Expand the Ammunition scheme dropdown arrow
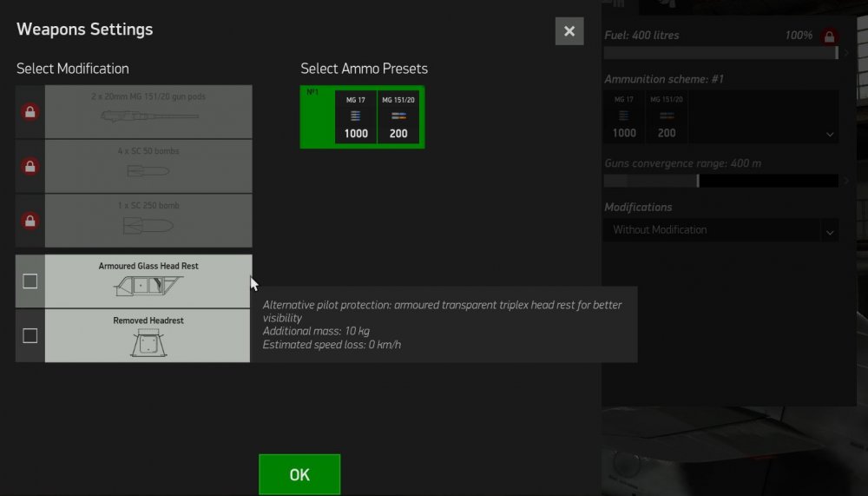Image resolution: width=868 pixels, height=496 pixels. tap(830, 135)
